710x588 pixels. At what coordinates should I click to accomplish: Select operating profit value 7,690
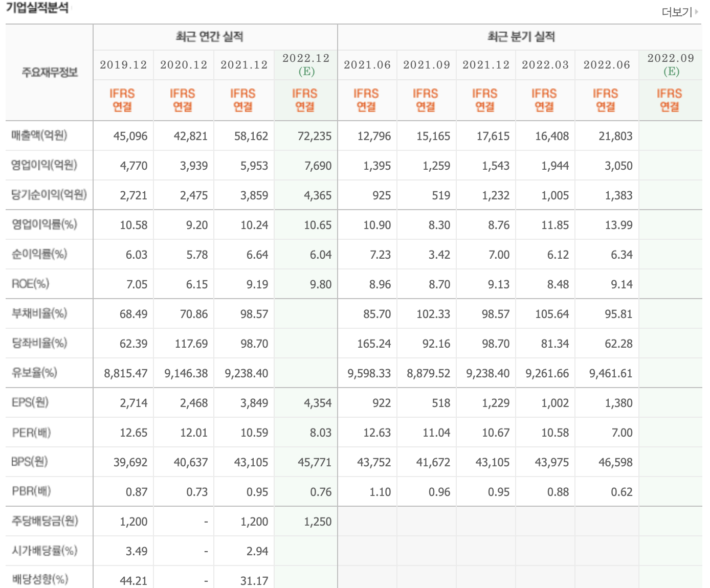(x=318, y=166)
